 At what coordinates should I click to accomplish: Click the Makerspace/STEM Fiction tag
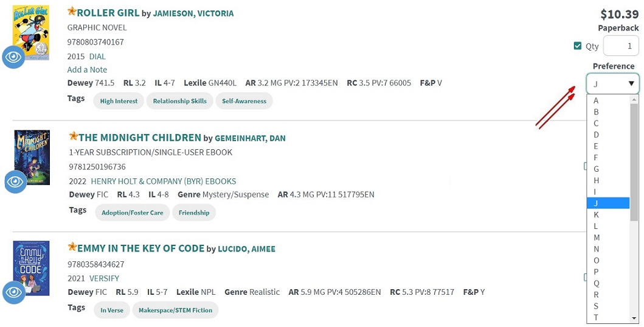point(175,310)
